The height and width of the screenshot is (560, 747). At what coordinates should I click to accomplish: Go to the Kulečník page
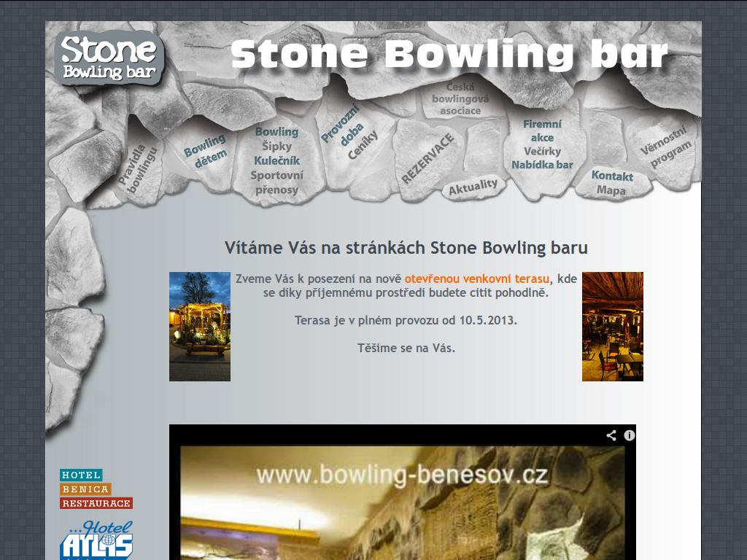click(276, 161)
